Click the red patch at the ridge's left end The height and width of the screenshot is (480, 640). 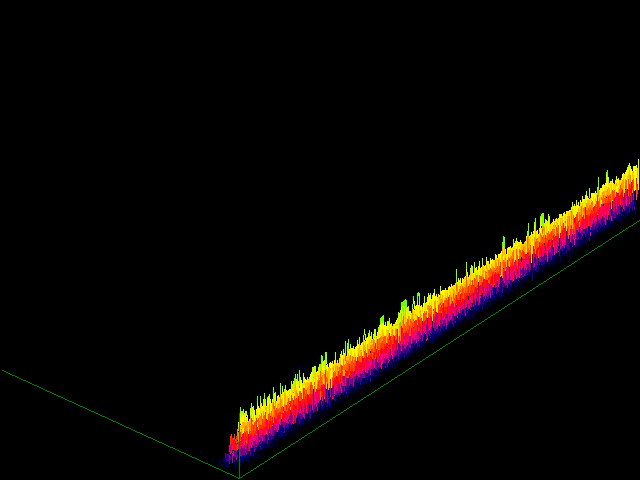[x=234, y=442]
